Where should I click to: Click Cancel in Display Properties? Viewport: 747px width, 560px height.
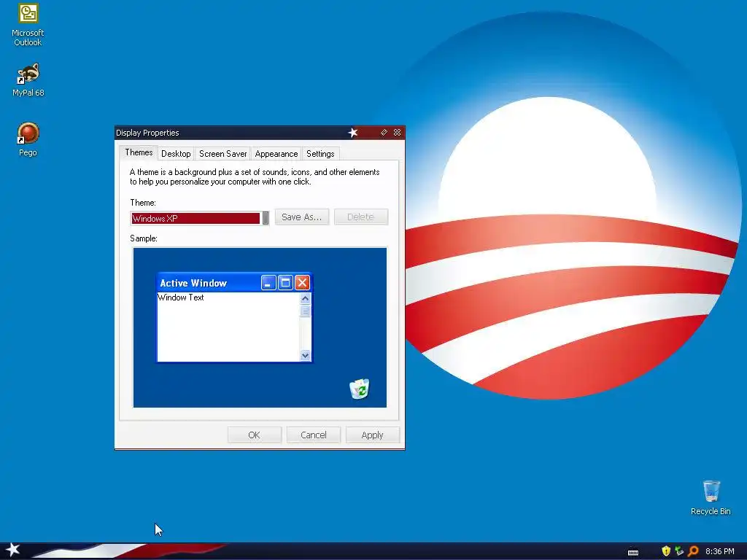point(314,435)
